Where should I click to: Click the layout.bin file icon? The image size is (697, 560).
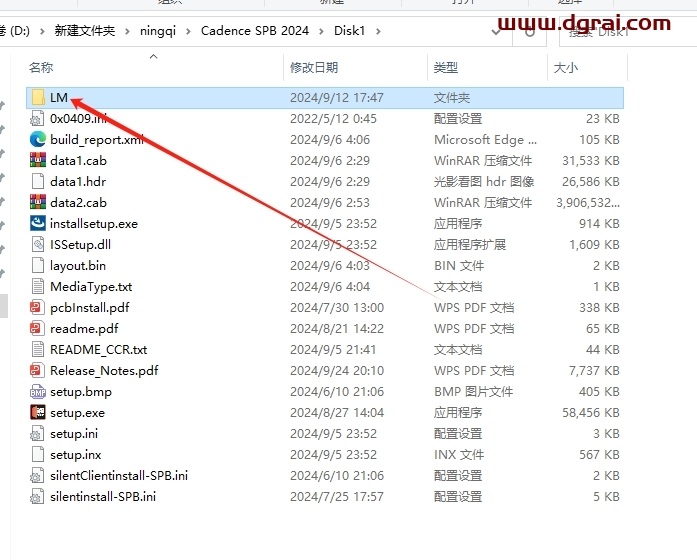coord(38,265)
